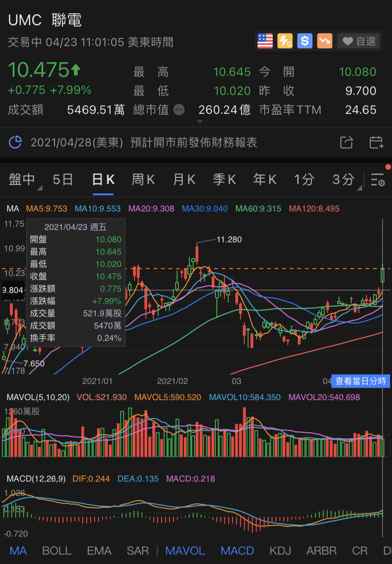
Task: Tap the 總市值 more info dots icon
Action: click(179, 109)
